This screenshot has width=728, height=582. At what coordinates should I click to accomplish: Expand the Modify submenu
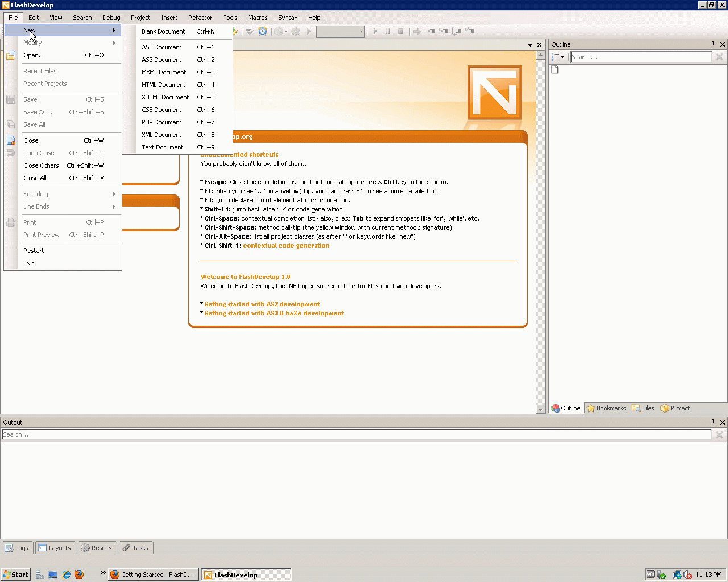63,43
